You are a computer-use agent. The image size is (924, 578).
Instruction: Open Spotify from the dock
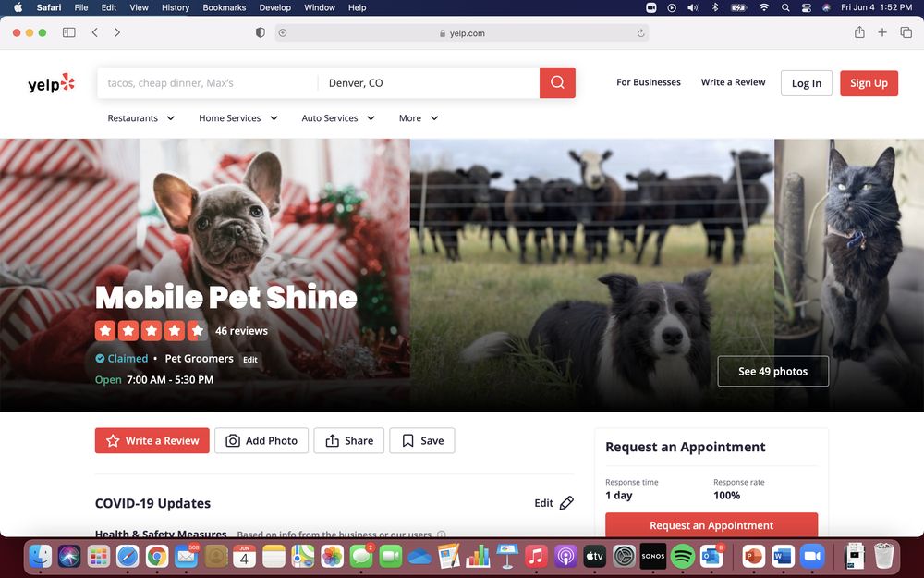(x=682, y=556)
